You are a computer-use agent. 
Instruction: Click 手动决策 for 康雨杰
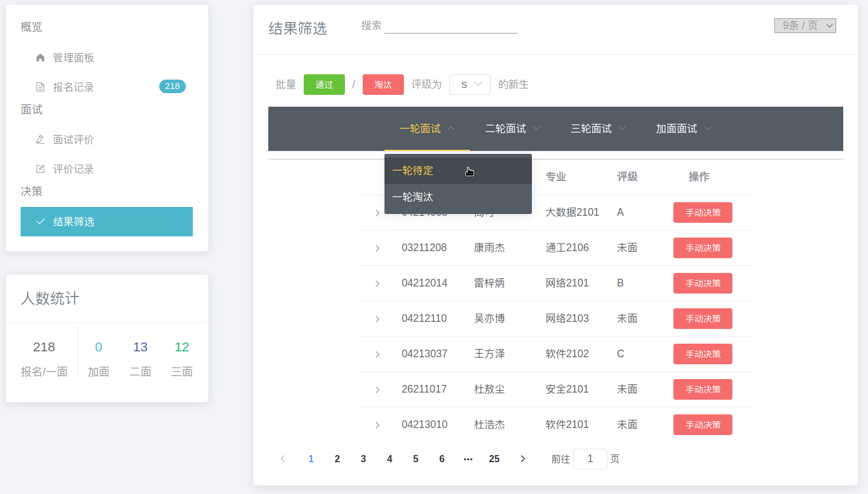(x=703, y=248)
